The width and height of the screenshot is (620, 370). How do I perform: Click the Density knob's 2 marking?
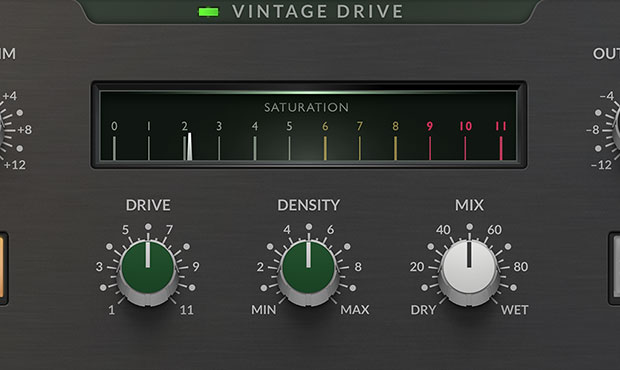[260, 267]
